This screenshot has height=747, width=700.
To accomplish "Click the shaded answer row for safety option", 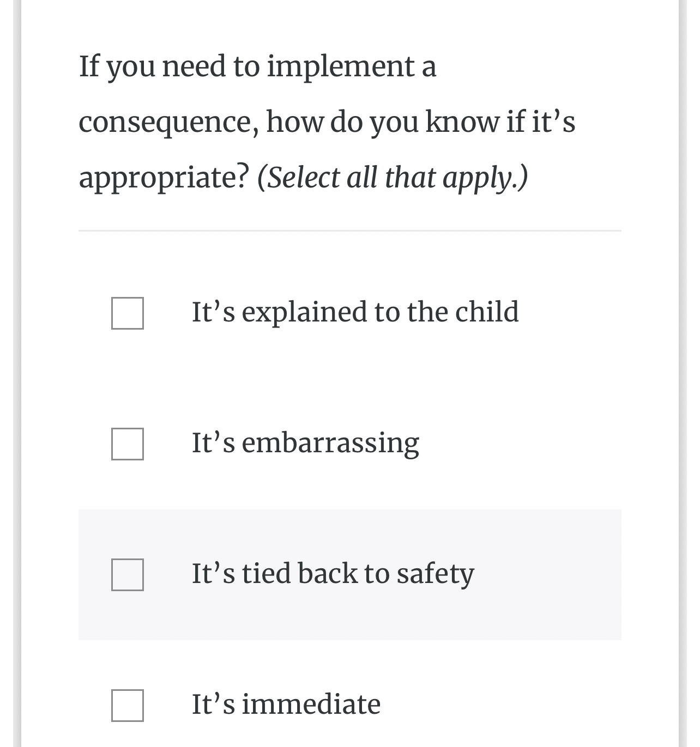I will click(350, 573).
